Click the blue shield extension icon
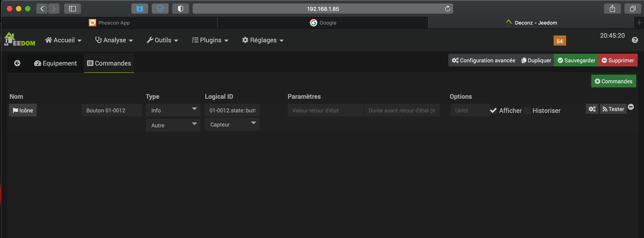The width and height of the screenshot is (644, 238). [x=160, y=9]
